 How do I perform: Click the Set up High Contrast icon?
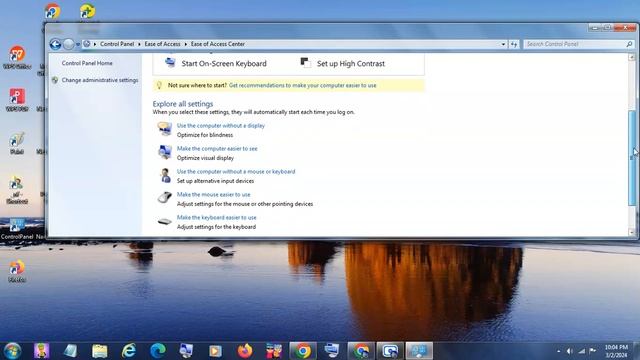coord(305,63)
